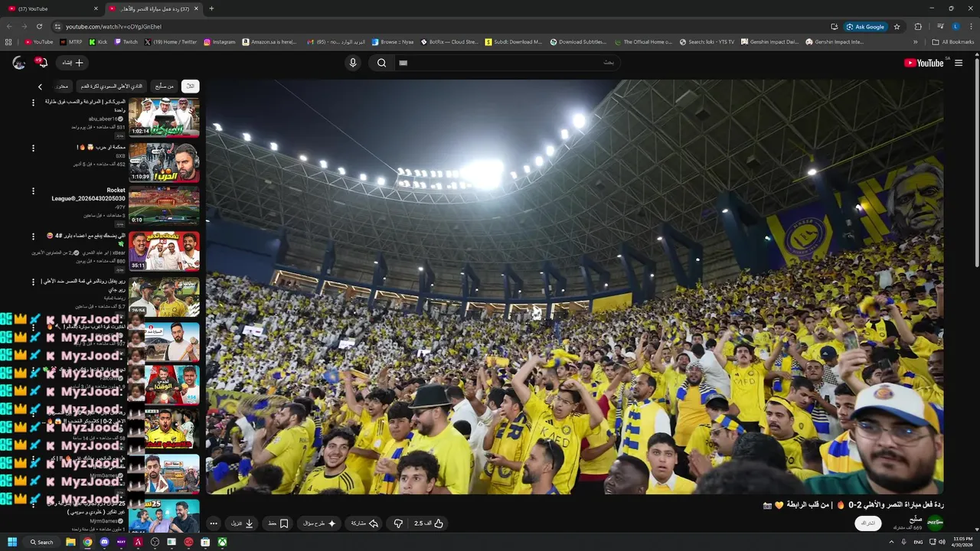Subscribe to the channel via subscribe button
980x551 pixels.
[x=867, y=523]
